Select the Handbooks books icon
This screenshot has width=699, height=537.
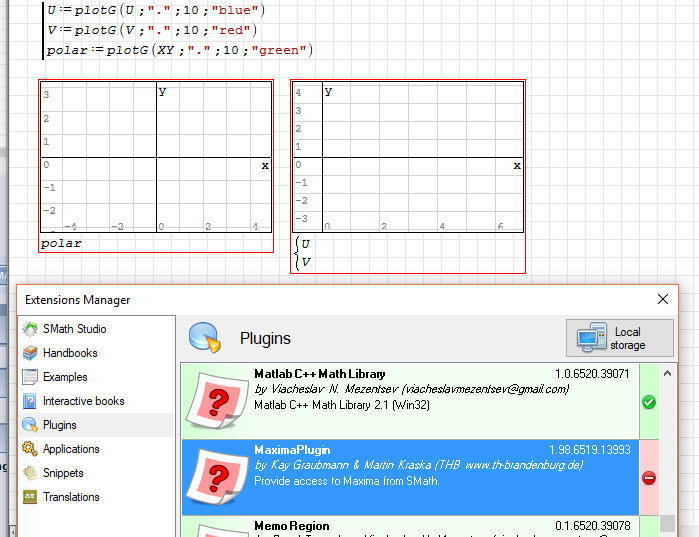click(x=29, y=353)
